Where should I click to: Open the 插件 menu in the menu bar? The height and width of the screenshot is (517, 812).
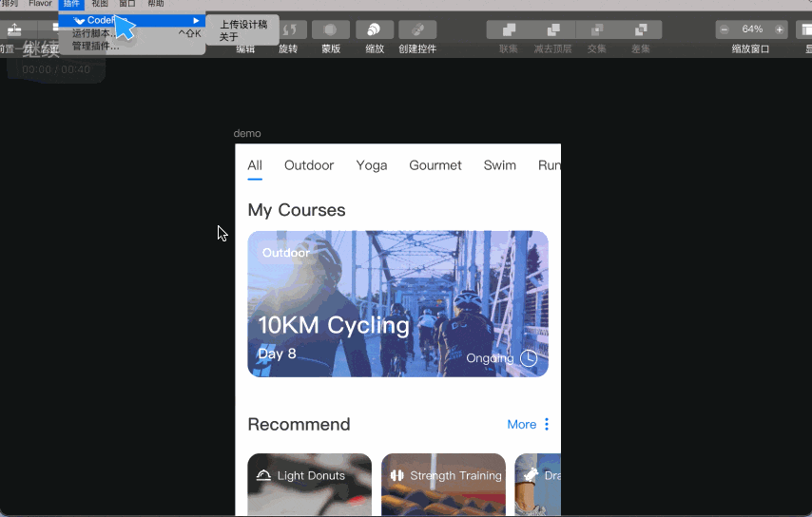point(71,4)
